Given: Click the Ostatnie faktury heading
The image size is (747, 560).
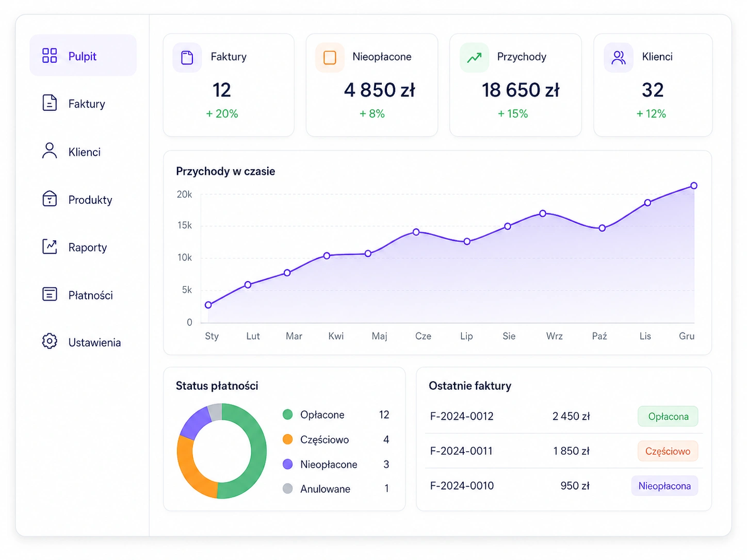Looking at the screenshot, I should click(x=470, y=386).
